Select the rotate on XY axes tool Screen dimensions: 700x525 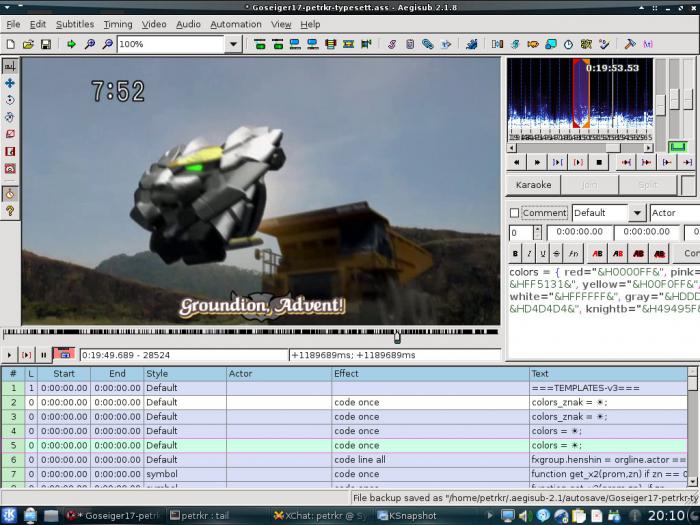[x=10, y=117]
